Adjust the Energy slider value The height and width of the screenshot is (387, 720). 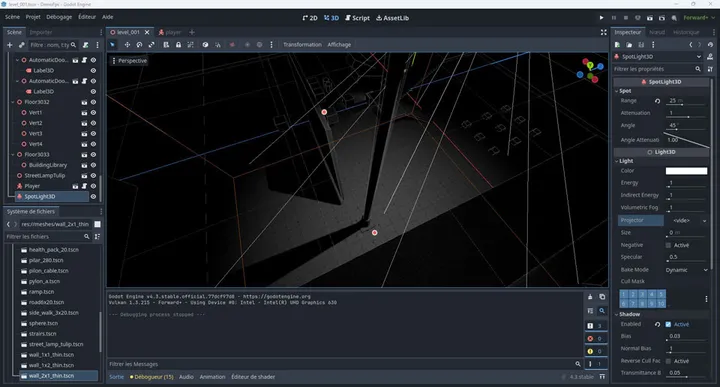pos(686,183)
